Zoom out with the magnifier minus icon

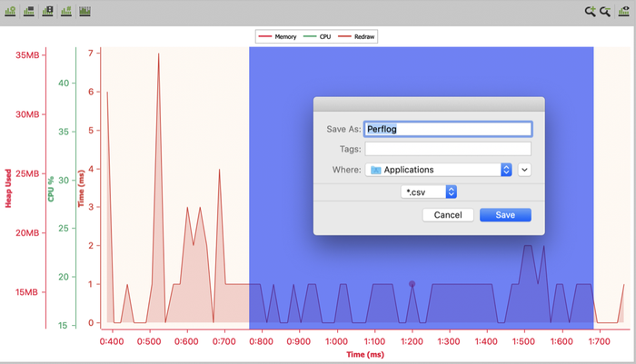605,12
